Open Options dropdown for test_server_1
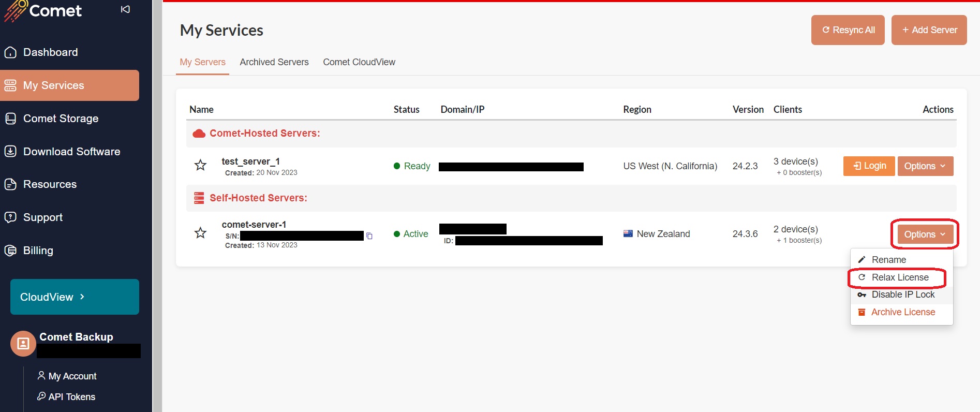The width and height of the screenshot is (980, 412). (x=925, y=166)
